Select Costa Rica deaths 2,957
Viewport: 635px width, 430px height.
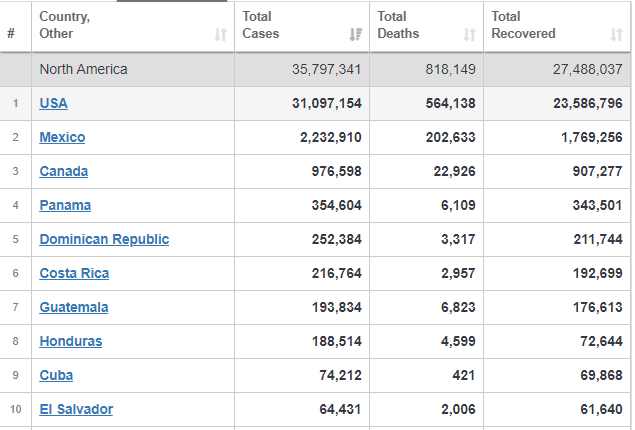click(458, 273)
